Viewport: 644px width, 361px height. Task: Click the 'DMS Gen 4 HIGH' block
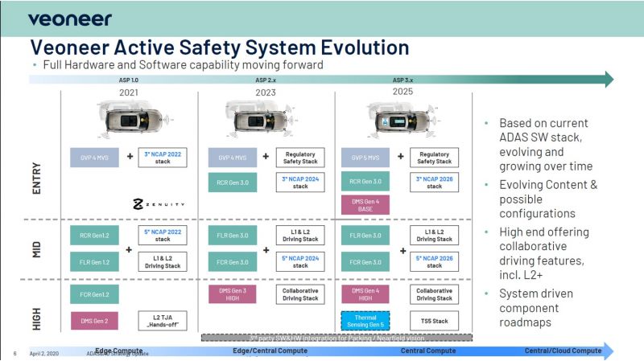(365, 294)
